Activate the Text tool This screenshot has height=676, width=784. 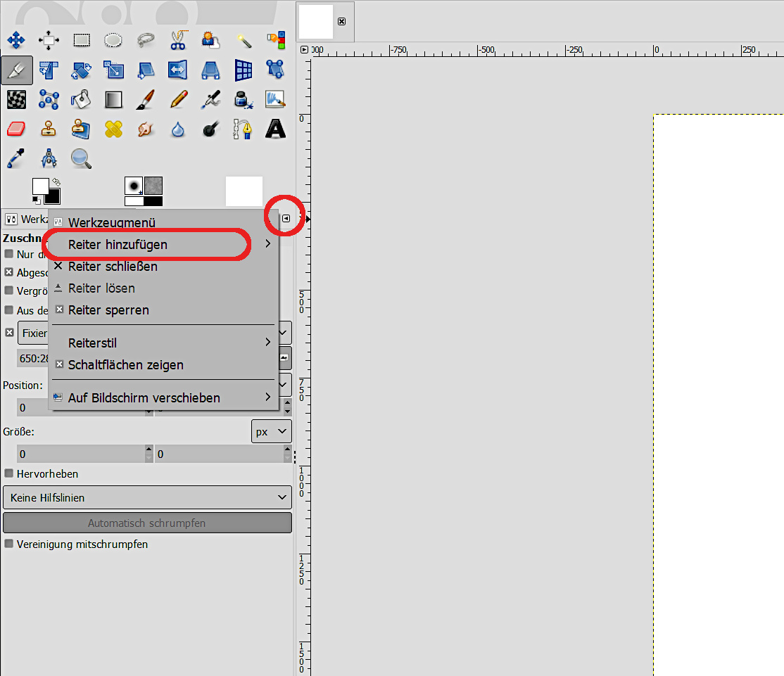(275, 129)
